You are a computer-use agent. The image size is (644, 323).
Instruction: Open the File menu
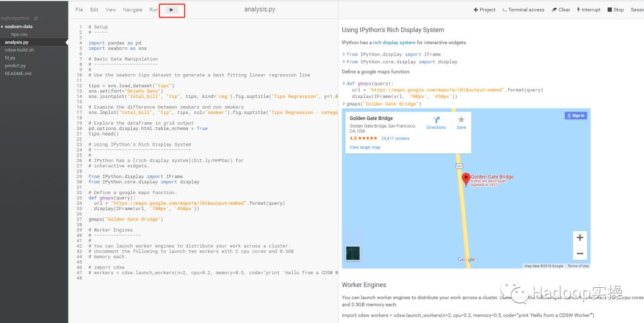pos(79,10)
